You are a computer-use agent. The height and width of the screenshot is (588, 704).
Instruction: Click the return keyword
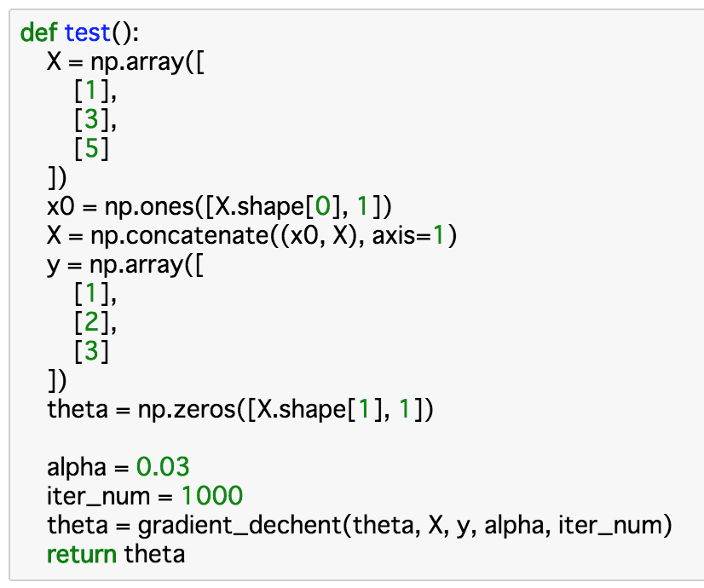click(x=82, y=554)
